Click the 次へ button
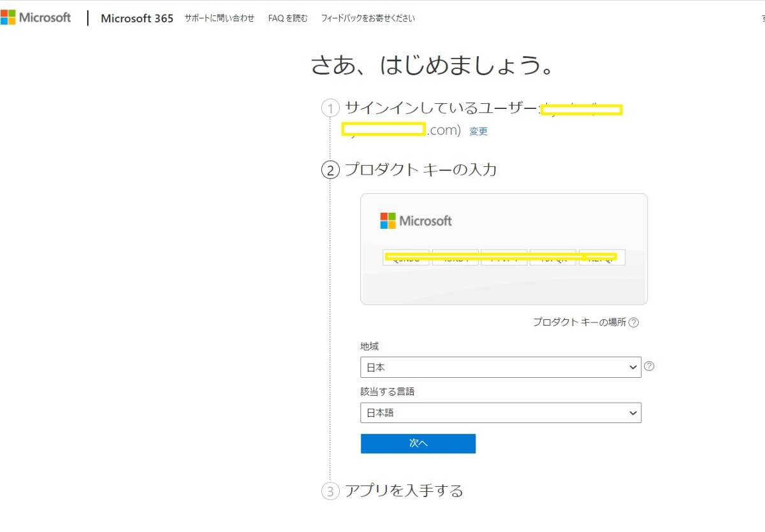Image resolution: width=765 pixels, height=532 pixels. click(418, 443)
